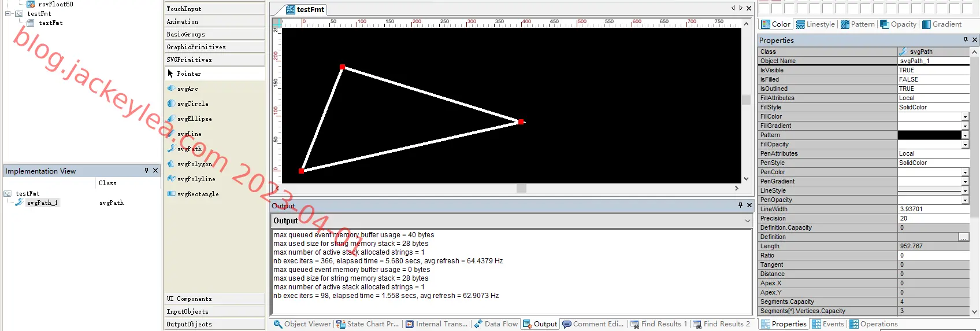Collapse the testFmt tree node
This screenshot has width=980, height=331.
[8, 13]
